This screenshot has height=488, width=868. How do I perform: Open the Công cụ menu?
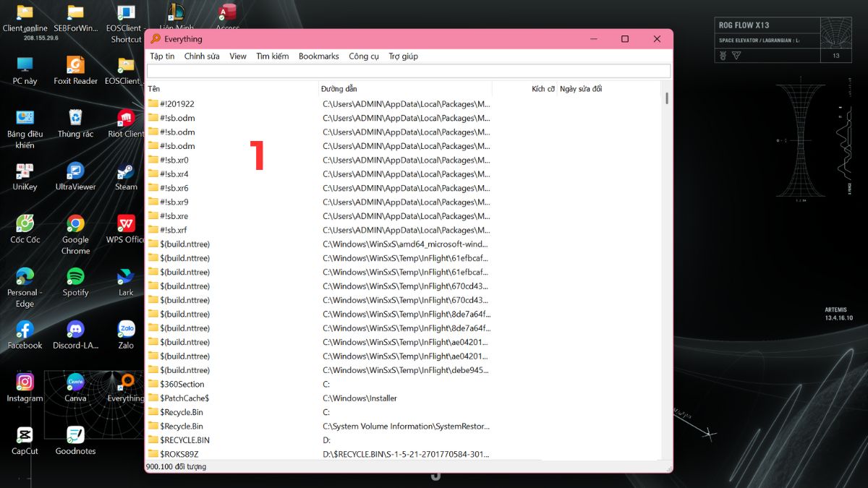pyautogui.click(x=364, y=56)
